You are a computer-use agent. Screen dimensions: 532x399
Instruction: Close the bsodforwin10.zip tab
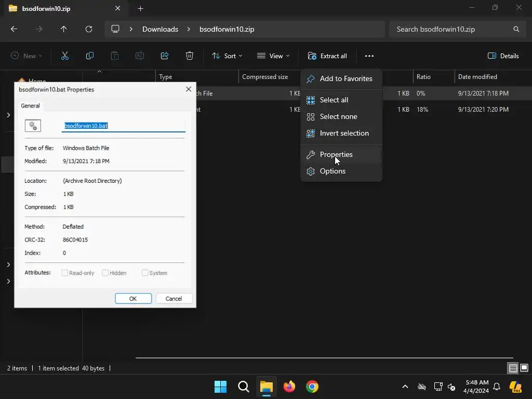pyautogui.click(x=118, y=8)
